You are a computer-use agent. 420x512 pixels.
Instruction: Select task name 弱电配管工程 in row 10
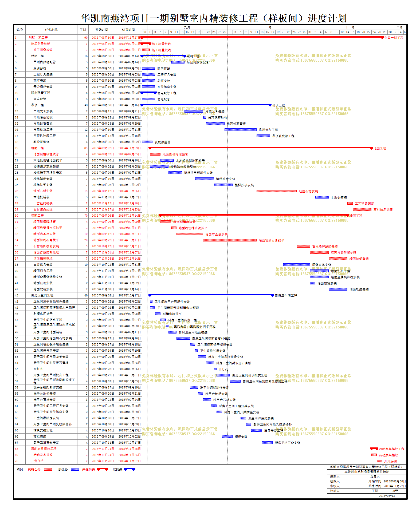pyautogui.click(x=41, y=93)
